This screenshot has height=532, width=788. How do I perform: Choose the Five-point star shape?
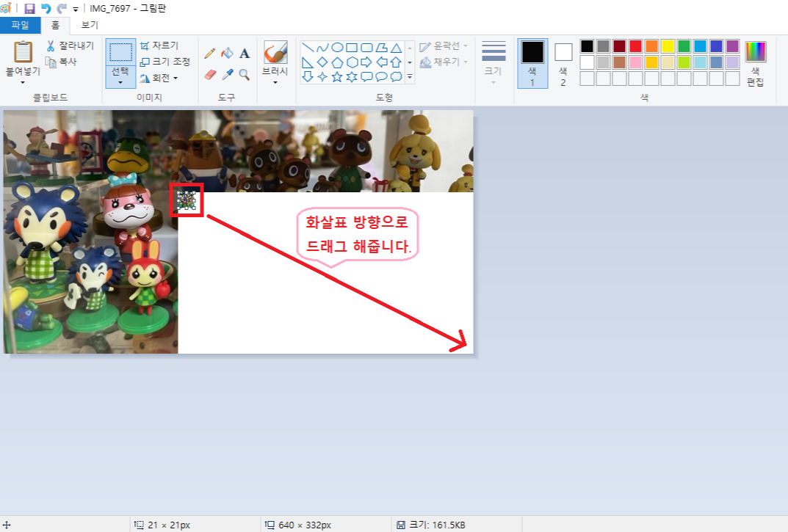pos(337,77)
